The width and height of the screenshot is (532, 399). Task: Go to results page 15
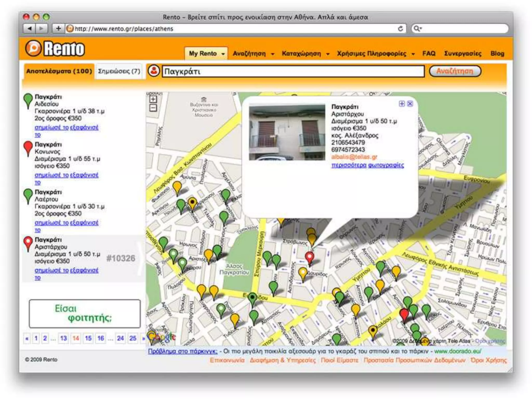(88, 338)
